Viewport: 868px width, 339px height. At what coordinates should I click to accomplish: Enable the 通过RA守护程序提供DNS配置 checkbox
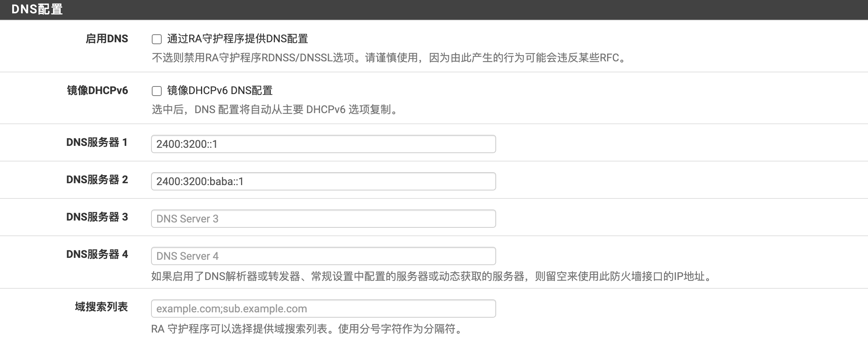click(x=157, y=39)
